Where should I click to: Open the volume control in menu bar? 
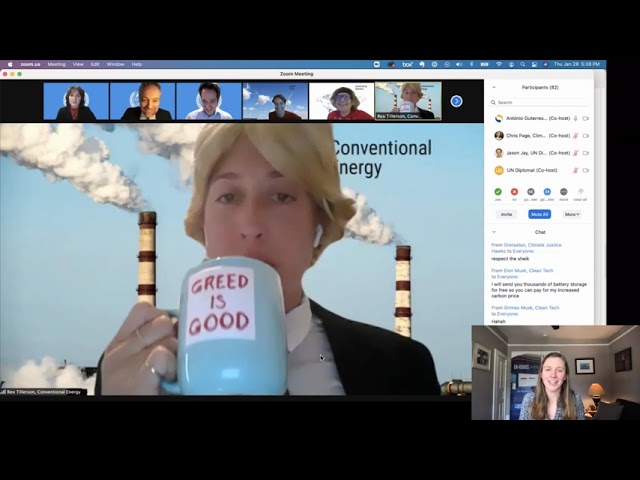point(459,64)
